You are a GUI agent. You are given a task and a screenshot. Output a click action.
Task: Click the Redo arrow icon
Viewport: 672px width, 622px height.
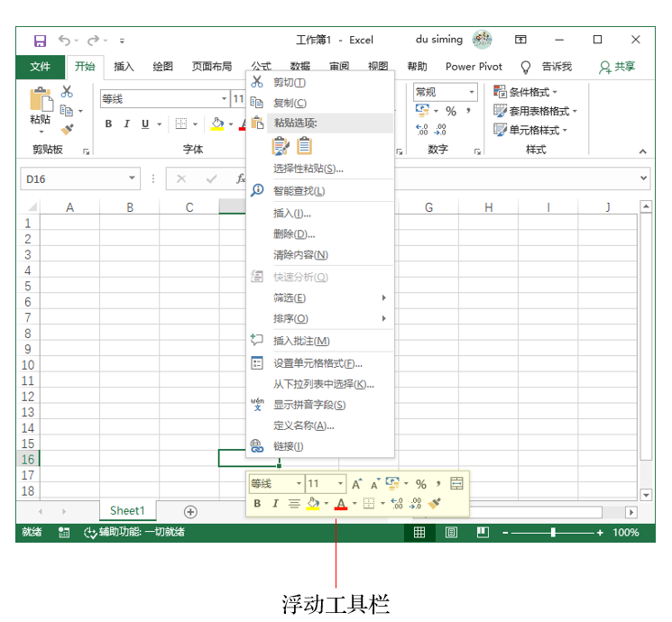[93, 41]
